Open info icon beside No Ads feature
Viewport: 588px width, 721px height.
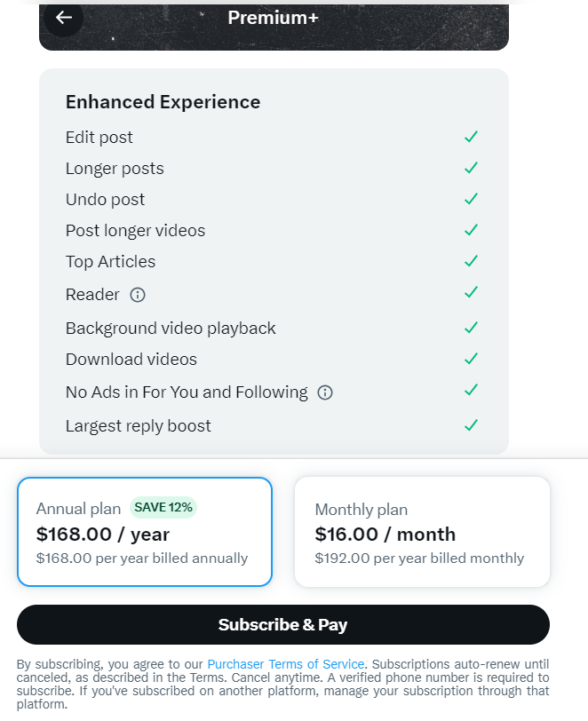point(325,392)
